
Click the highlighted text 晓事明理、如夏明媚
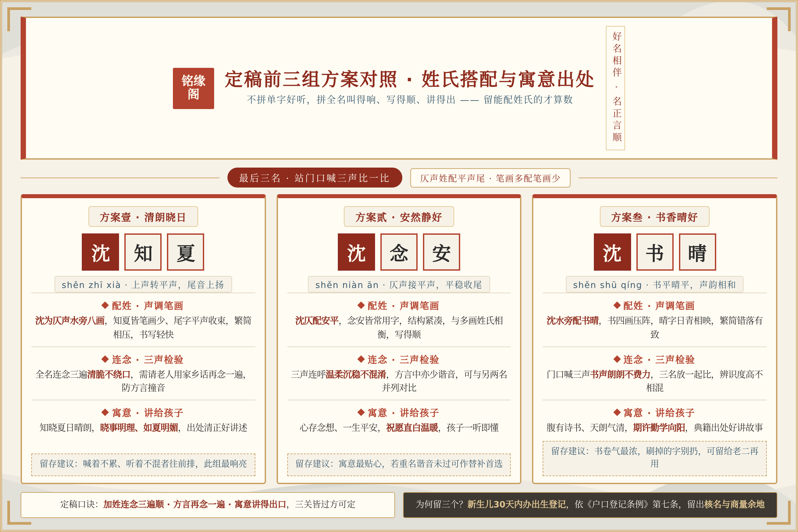tap(139, 428)
